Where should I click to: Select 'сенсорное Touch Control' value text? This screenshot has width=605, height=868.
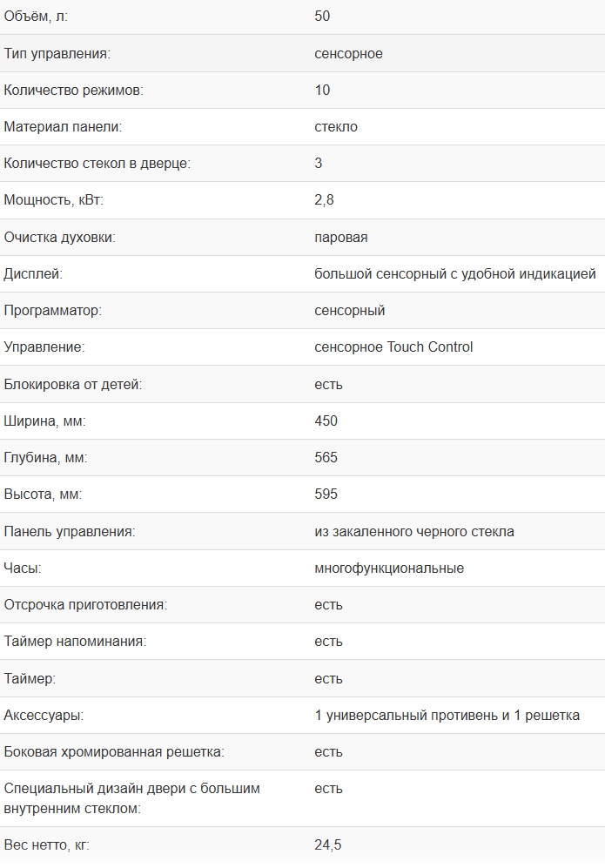[x=393, y=347]
